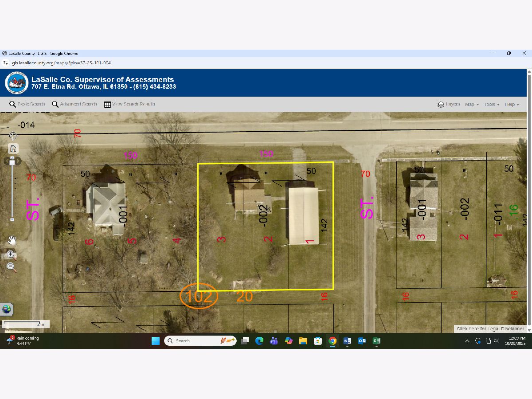Click View Search Results
Viewport: 532px width, 399px height.
129,104
